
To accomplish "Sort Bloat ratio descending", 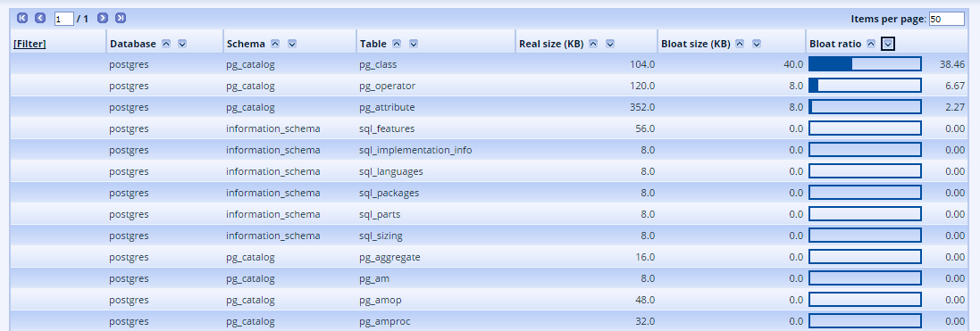I will [x=888, y=44].
